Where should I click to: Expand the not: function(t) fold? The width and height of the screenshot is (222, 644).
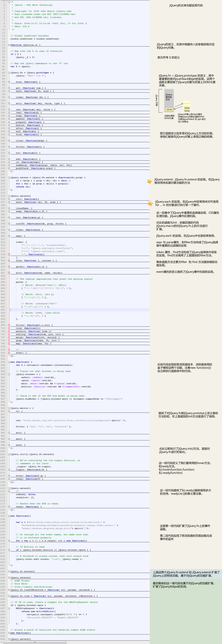(9, 153)
